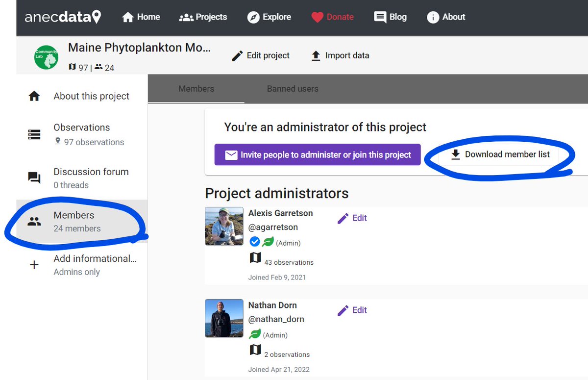Click the Import data button

pyautogui.click(x=340, y=56)
